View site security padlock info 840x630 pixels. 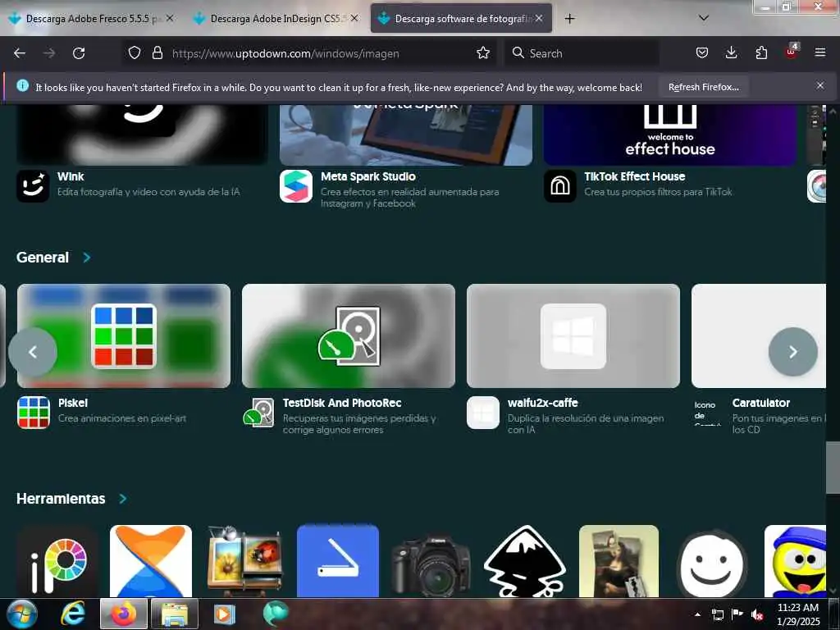click(x=157, y=52)
